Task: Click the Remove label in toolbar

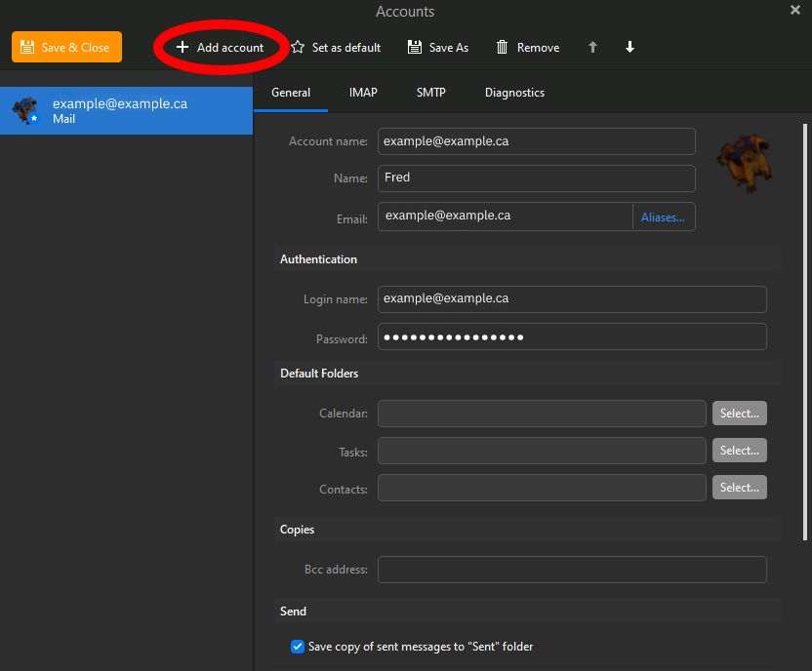Action: 538,48
